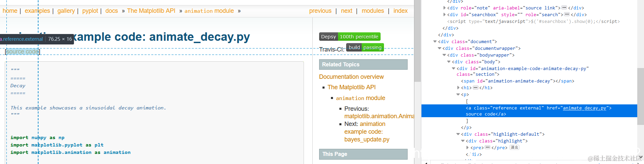Open next topic bayes_update.py example link
Screen dimensions: 644x164
pyautogui.click(x=367, y=132)
